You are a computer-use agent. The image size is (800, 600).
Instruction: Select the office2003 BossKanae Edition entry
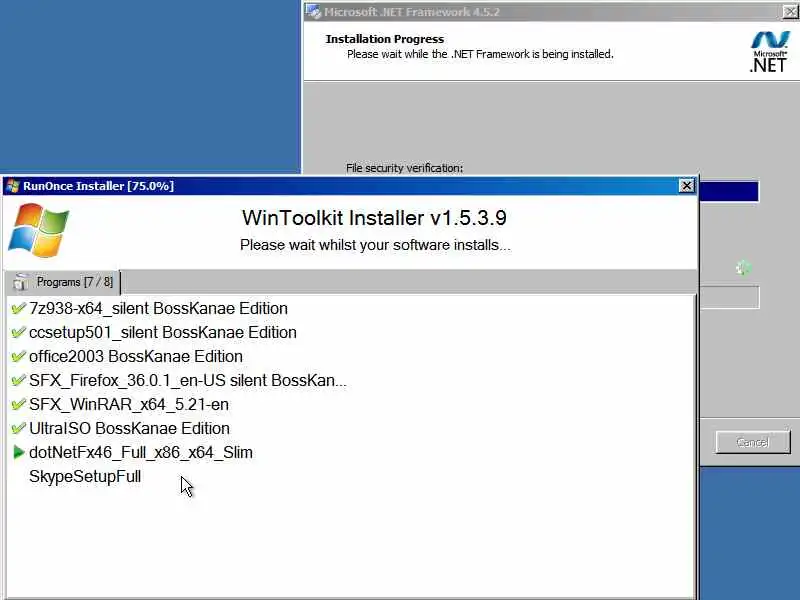(136, 356)
